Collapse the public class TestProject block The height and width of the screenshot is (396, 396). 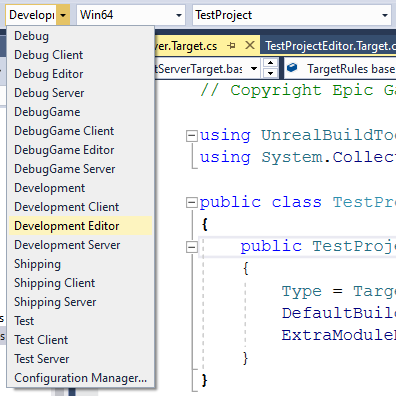(191, 202)
